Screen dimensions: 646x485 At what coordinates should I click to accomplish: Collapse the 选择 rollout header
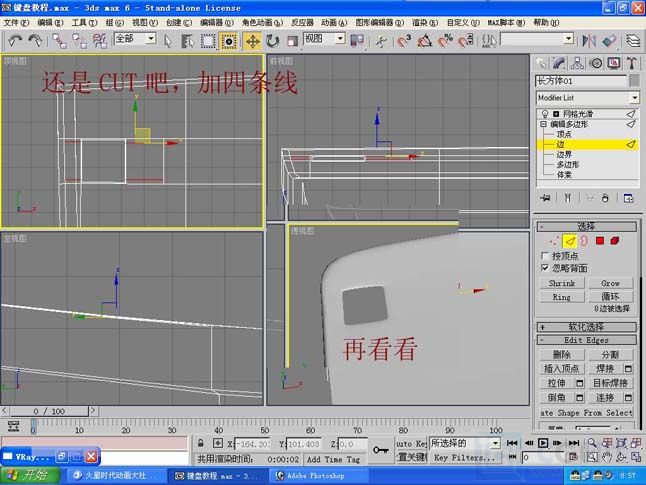coord(586,226)
